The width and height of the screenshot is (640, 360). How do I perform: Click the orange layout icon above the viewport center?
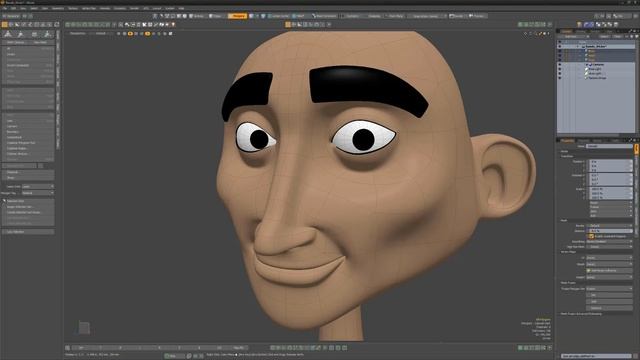(288, 24)
